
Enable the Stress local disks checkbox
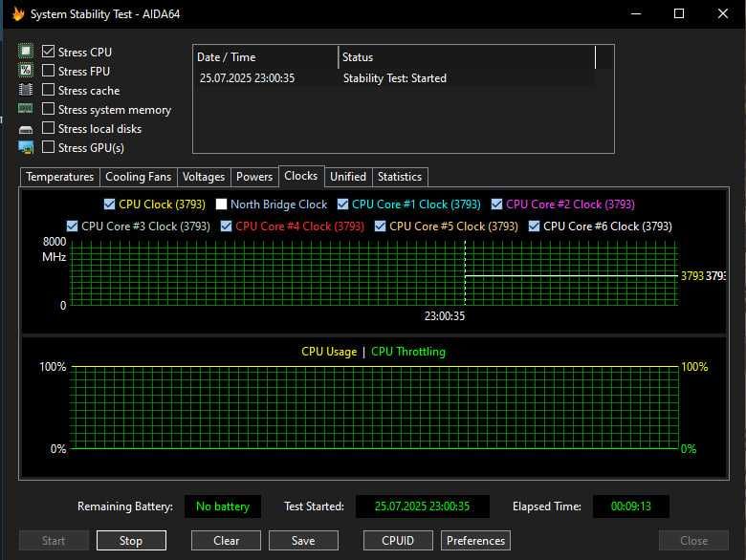point(48,128)
